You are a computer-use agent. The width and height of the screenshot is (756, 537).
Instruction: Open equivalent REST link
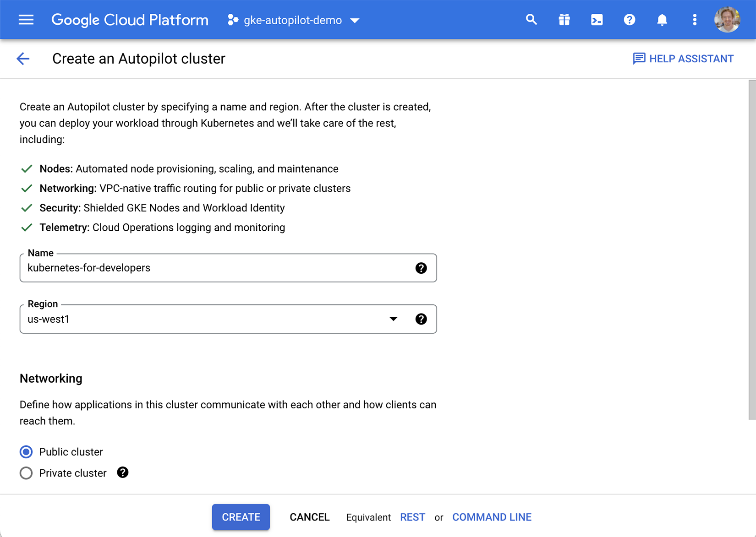pyautogui.click(x=412, y=517)
